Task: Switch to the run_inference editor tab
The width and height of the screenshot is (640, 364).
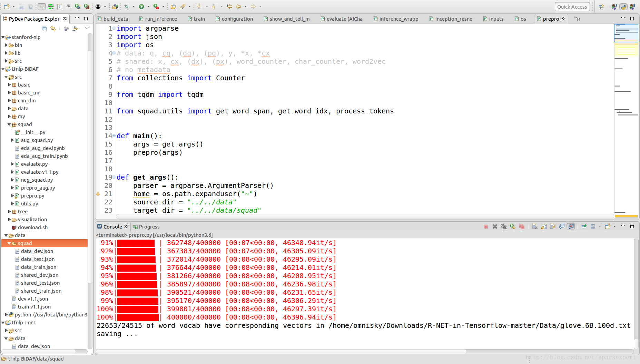Action: coord(158,19)
